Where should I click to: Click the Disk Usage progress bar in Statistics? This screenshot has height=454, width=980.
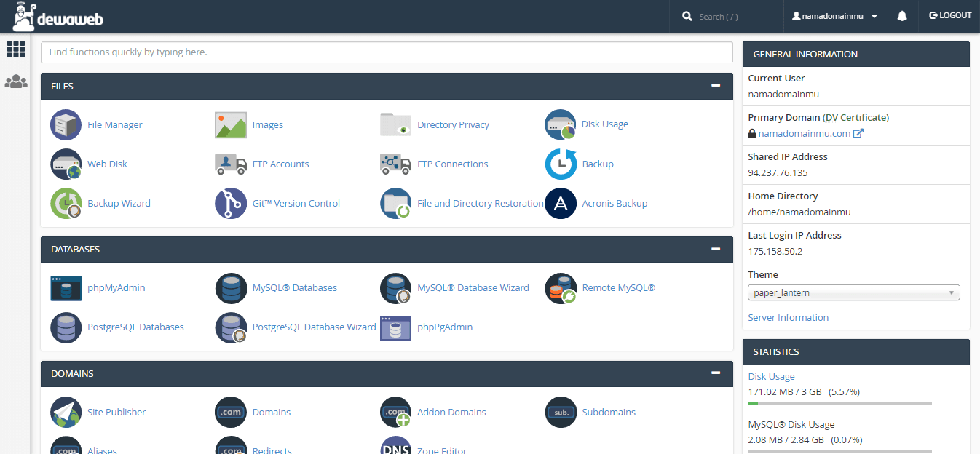pyautogui.click(x=839, y=402)
